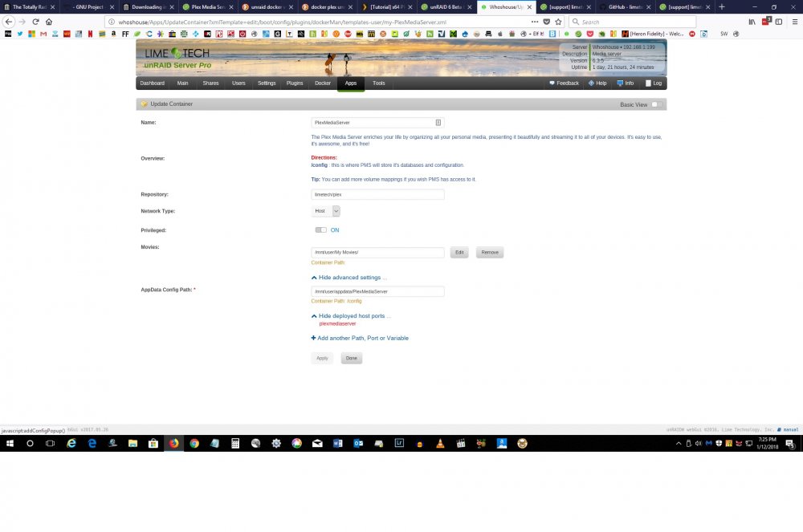Click the Name input field
Screen dimensions: 803x532
(378, 123)
